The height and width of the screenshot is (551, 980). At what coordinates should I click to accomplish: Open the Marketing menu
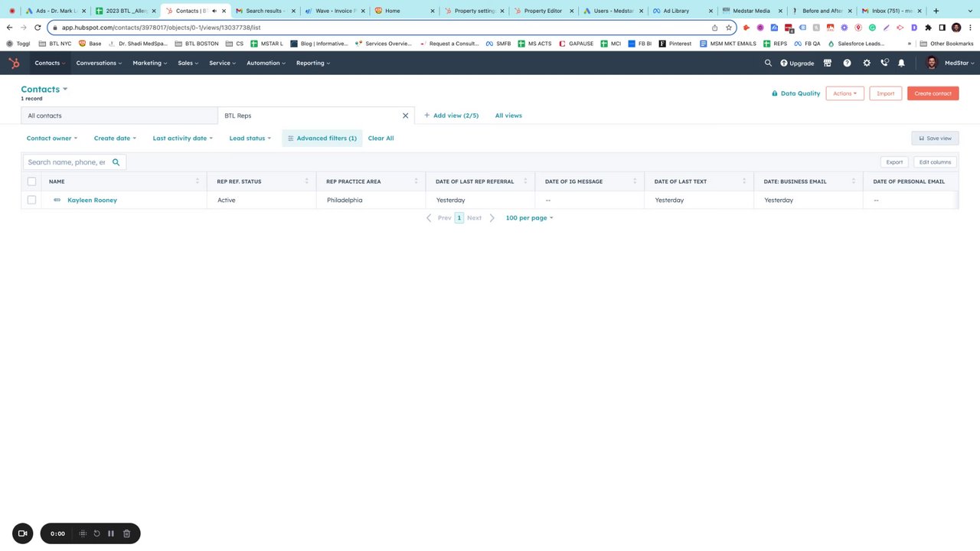(149, 63)
